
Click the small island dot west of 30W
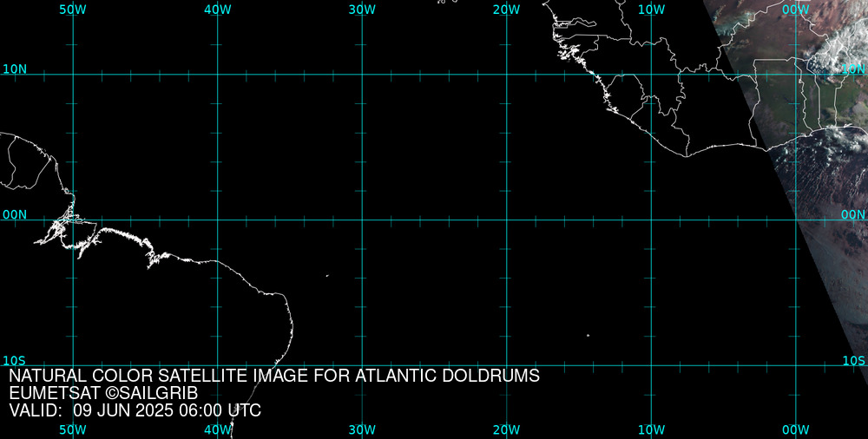pos(327,275)
